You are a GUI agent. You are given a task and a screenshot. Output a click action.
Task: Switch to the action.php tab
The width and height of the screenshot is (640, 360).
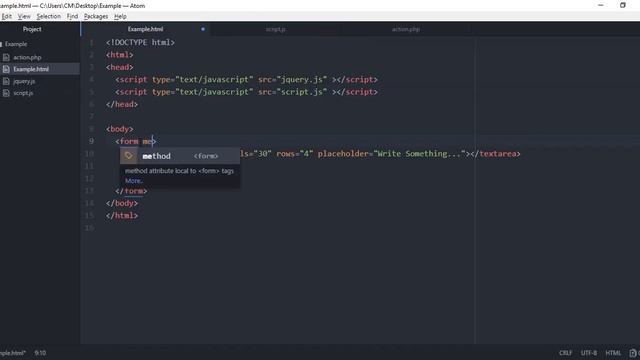pyautogui.click(x=406, y=29)
